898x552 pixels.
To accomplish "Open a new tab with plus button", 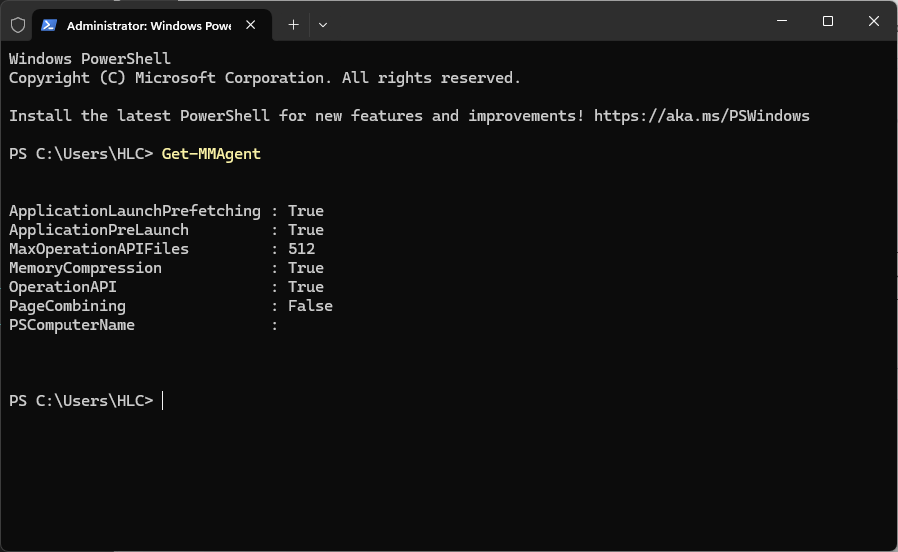I will (x=293, y=25).
